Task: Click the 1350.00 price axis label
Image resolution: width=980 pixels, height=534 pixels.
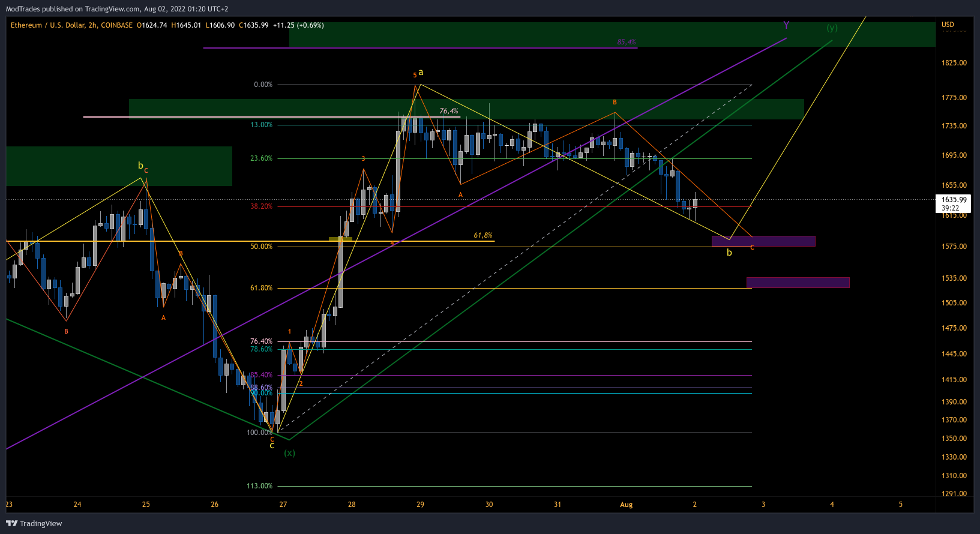Action: coord(954,439)
